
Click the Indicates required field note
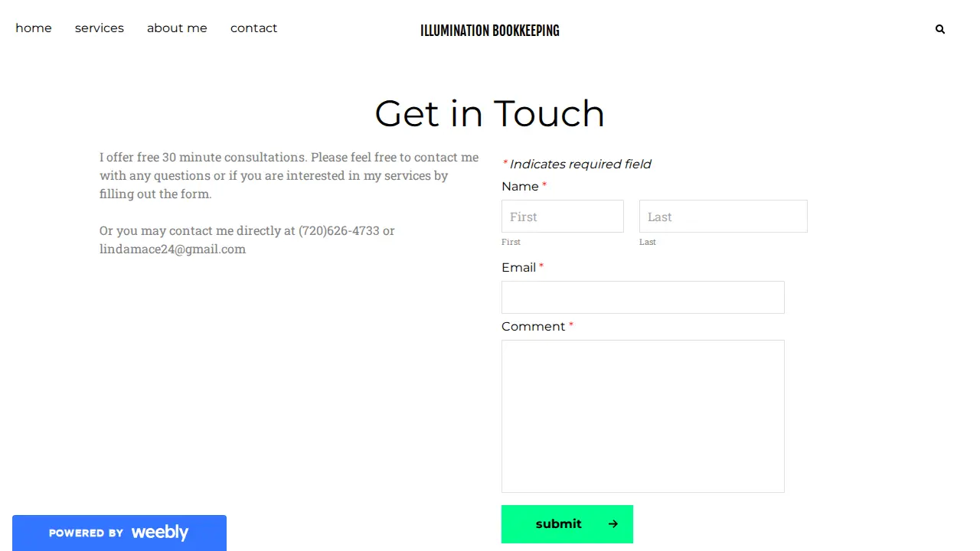coord(577,164)
